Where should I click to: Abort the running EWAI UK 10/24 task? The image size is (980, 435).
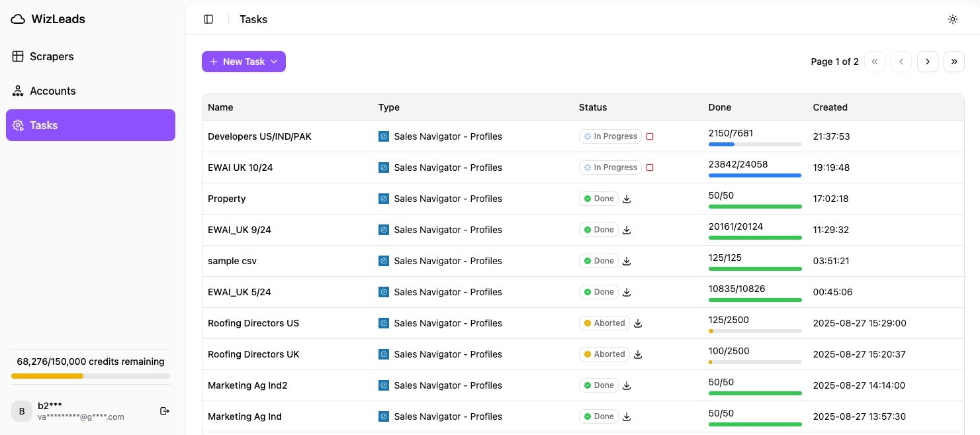pyautogui.click(x=650, y=168)
